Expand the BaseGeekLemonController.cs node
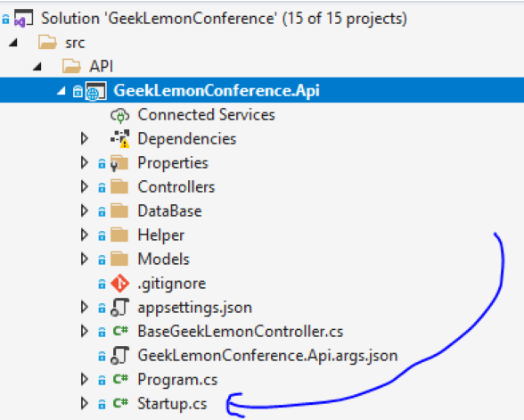This screenshot has height=420, width=524. (x=85, y=332)
